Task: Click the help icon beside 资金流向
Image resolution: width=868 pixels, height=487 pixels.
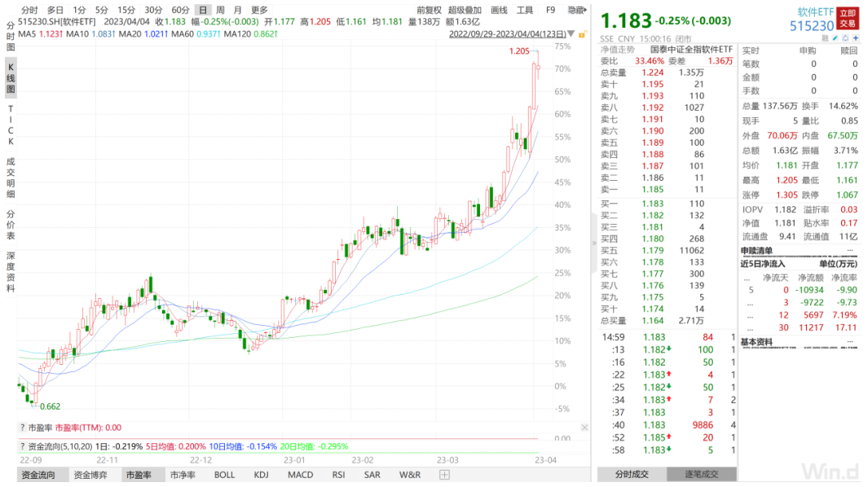Action: point(22,446)
